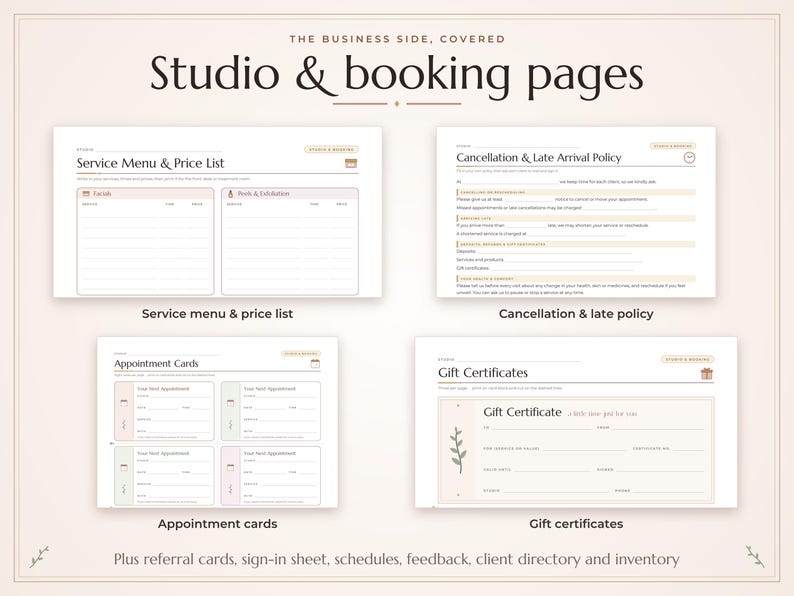Click the 'Studio & Booking' badge on Gift Certificates page
Image resolution: width=794 pixels, height=596 pixels.
pos(687,359)
